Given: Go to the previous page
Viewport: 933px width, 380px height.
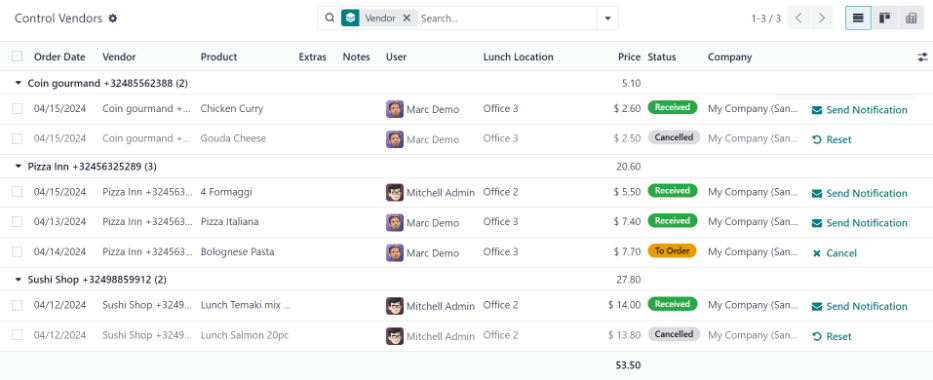Looking at the screenshot, I should click(799, 18).
